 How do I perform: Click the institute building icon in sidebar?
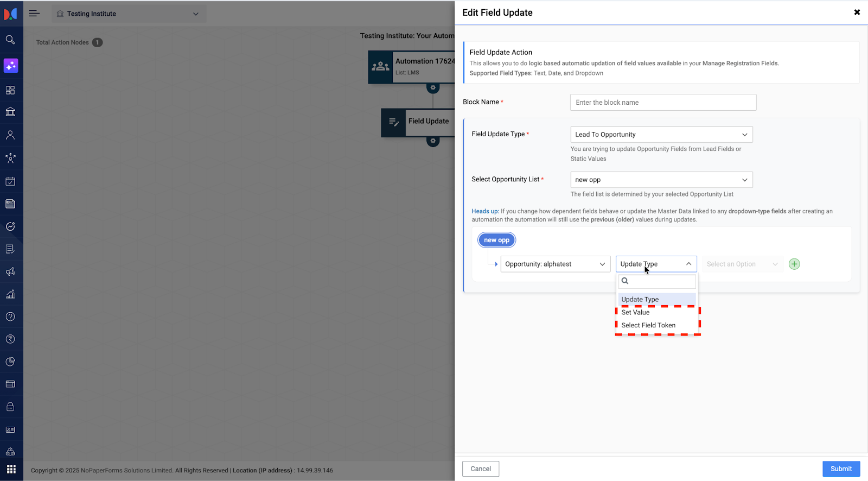pyautogui.click(x=10, y=112)
